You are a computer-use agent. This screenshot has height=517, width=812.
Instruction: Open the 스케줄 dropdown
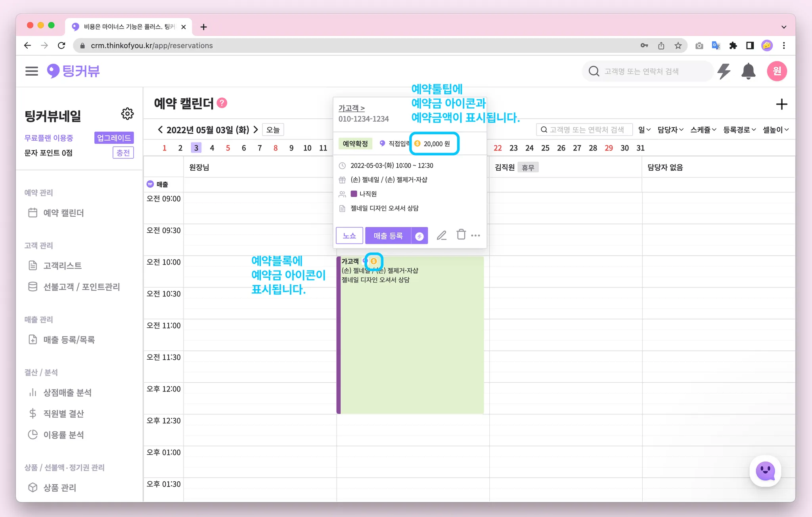pyautogui.click(x=703, y=130)
